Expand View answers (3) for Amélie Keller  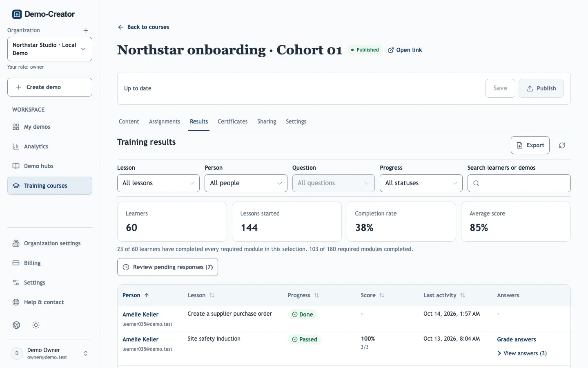point(522,353)
